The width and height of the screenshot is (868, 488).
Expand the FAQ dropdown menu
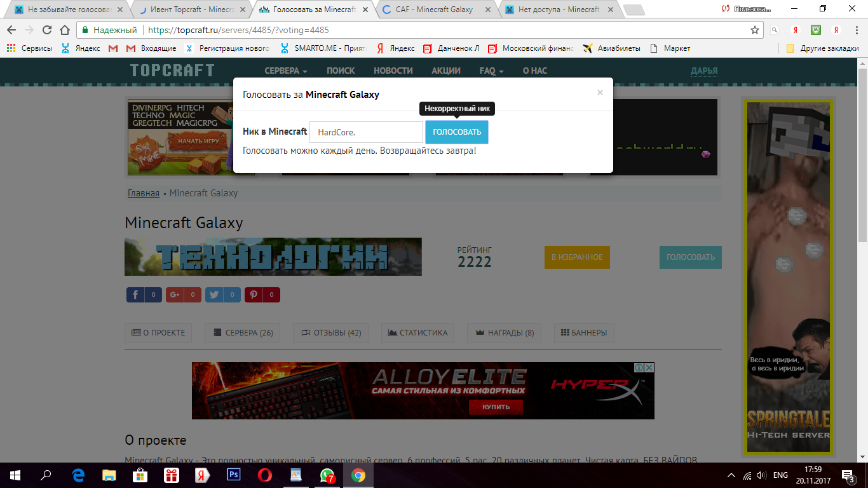(x=491, y=71)
